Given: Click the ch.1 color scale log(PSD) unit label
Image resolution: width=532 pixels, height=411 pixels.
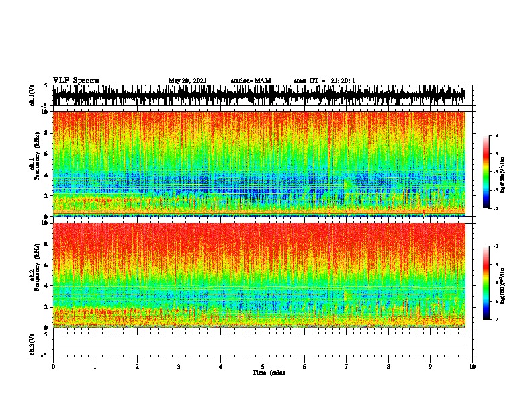Looking at the screenshot, I should (x=503, y=175).
